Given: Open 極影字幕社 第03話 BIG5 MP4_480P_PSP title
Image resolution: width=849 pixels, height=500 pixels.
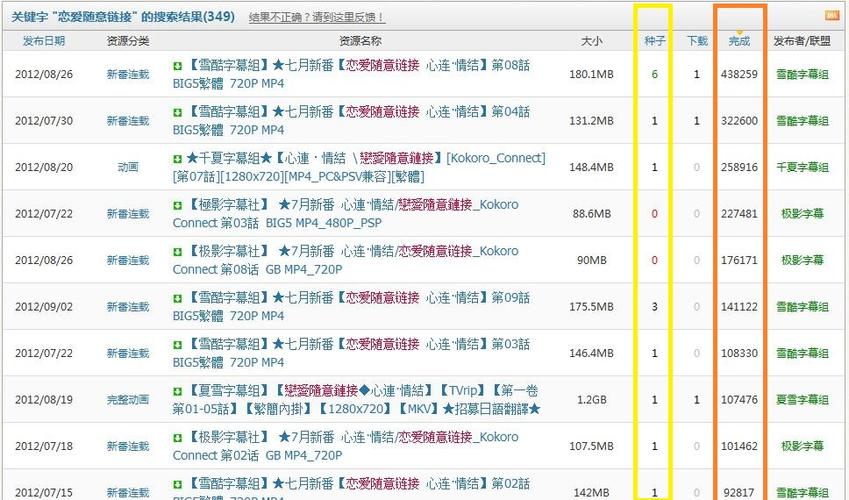Looking at the screenshot, I should (345, 214).
